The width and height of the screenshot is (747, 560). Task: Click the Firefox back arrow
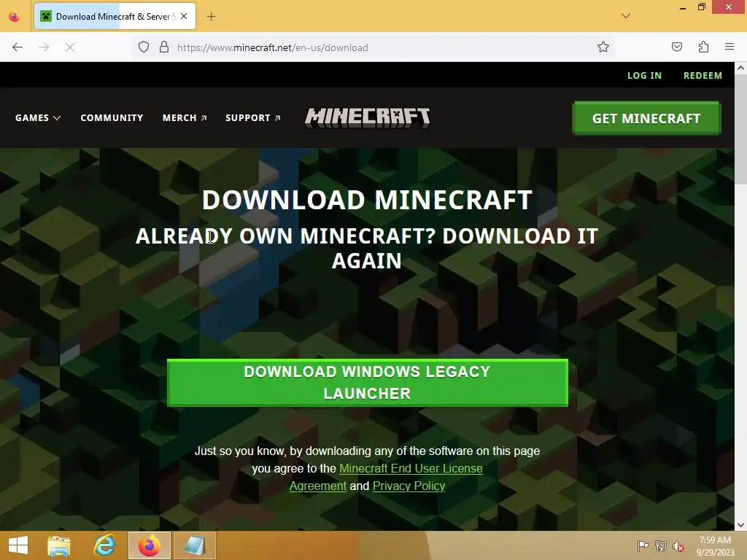pos(18,47)
